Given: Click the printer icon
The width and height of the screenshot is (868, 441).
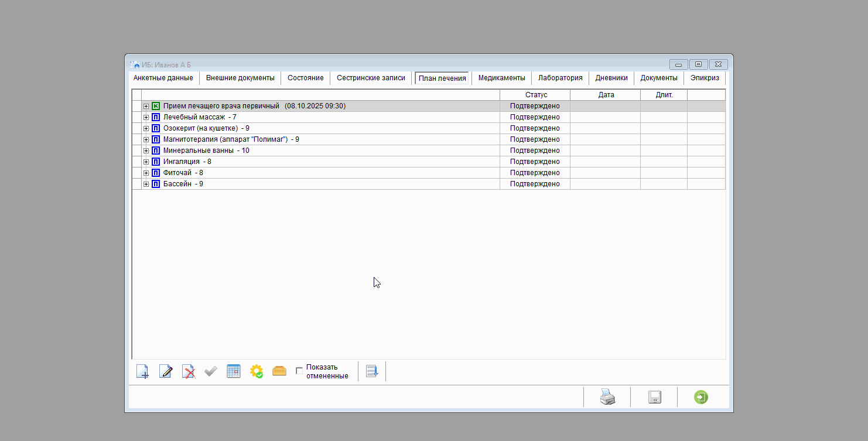Looking at the screenshot, I should click(x=607, y=398).
